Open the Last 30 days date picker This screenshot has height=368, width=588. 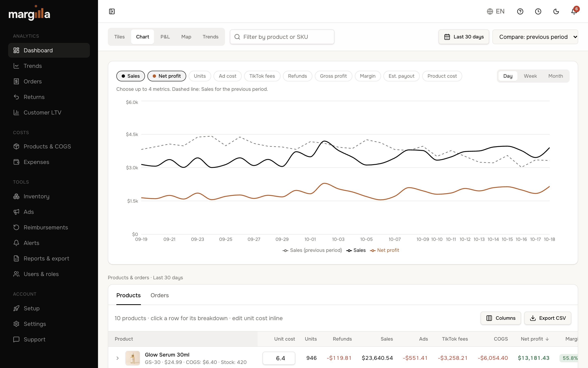click(464, 37)
